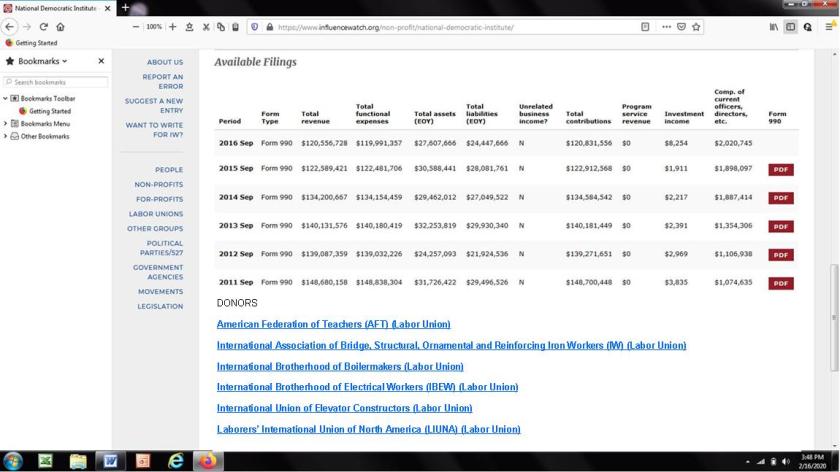This screenshot has height=472, width=840.
Task: Open the LEGISLATION category
Action: pyautogui.click(x=160, y=306)
